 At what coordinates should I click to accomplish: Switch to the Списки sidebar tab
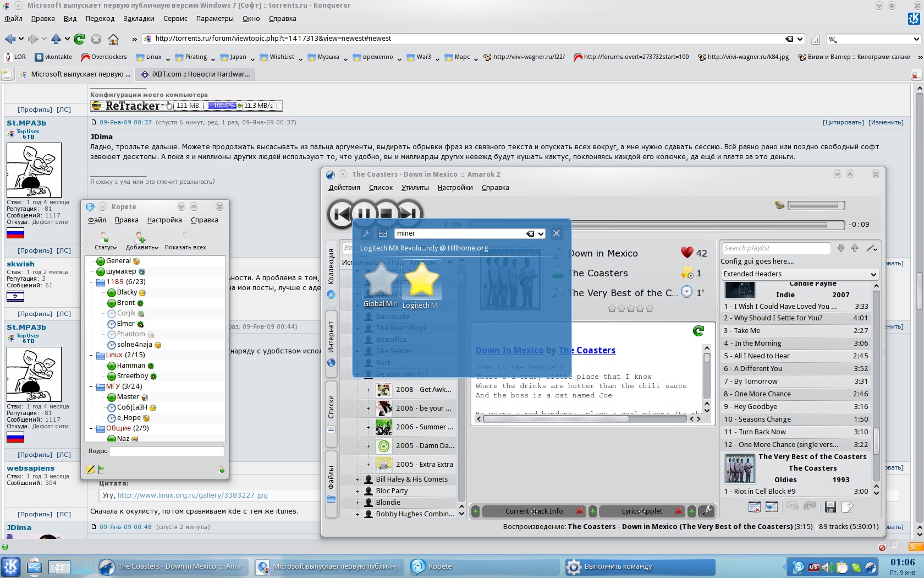pyautogui.click(x=331, y=413)
